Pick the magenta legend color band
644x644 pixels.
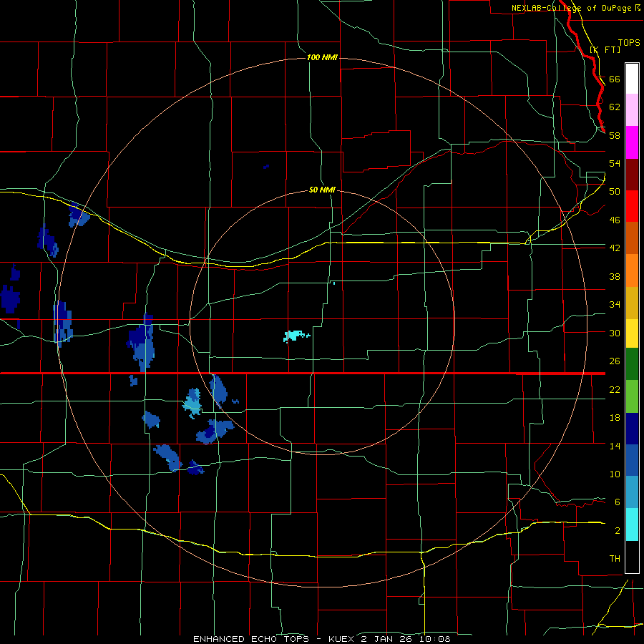(632, 142)
